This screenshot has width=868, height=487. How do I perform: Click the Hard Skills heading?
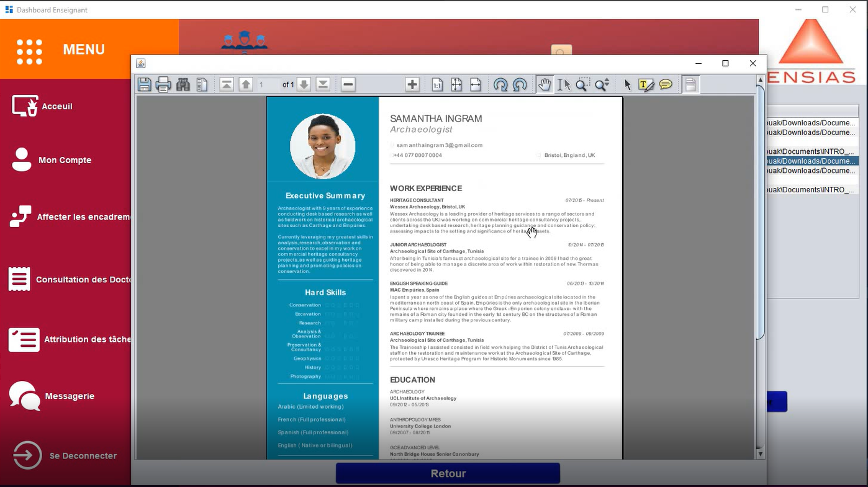pyautogui.click(x=325, y=292)
